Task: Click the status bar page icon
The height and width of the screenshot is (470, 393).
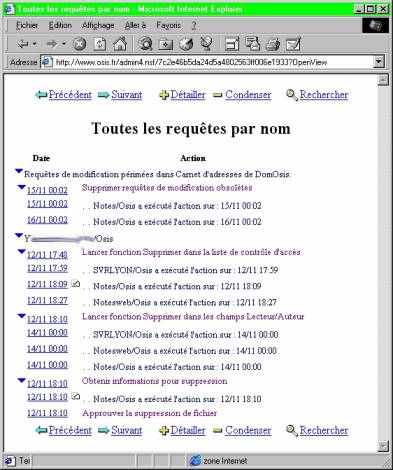Action: tap(10, 461)
